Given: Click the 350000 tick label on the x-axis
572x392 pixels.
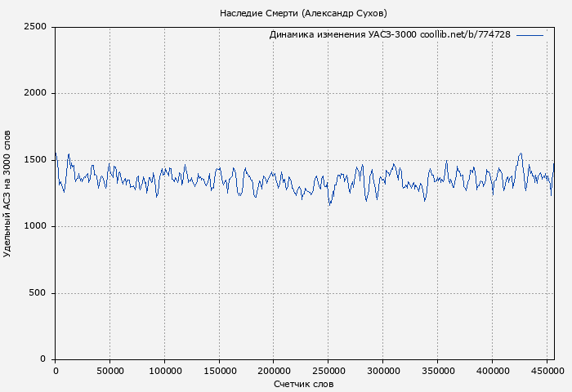Looking at the screenshot, I should (437, 372).
